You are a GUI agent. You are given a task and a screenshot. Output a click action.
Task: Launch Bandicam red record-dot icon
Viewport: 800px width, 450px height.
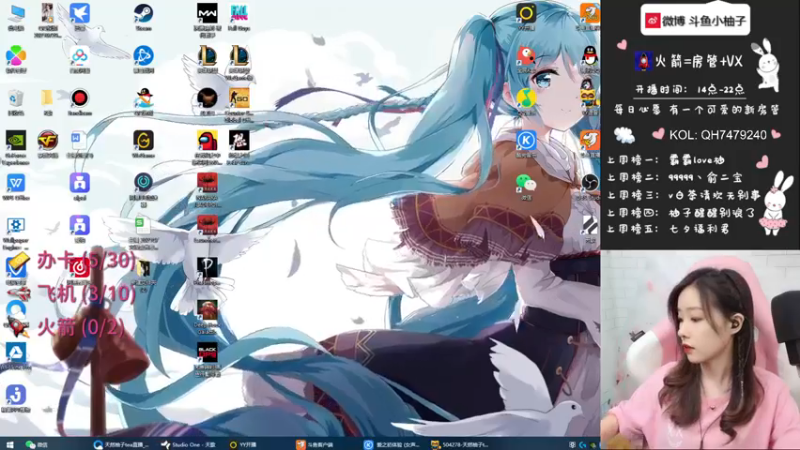pos(80,98)
